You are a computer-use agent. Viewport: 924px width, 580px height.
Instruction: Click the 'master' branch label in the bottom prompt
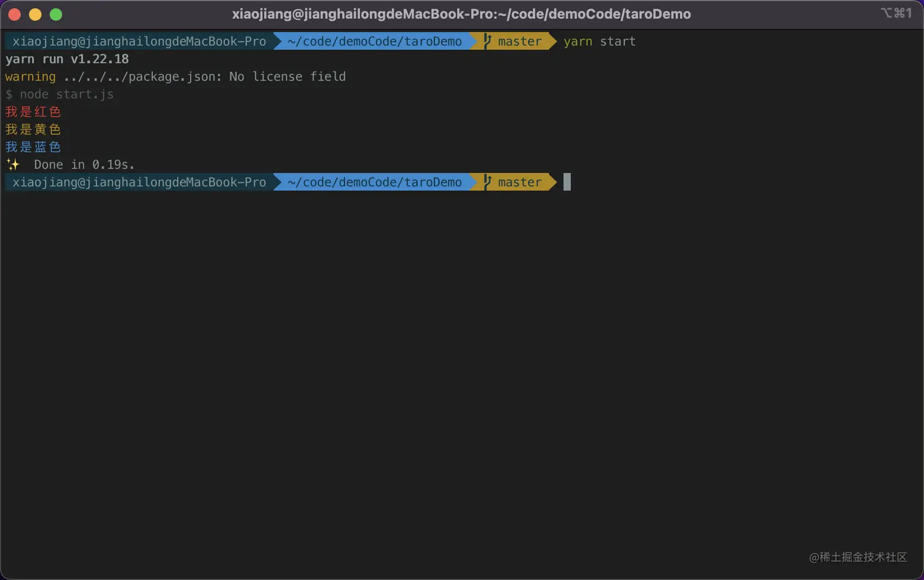coord(519,182)
